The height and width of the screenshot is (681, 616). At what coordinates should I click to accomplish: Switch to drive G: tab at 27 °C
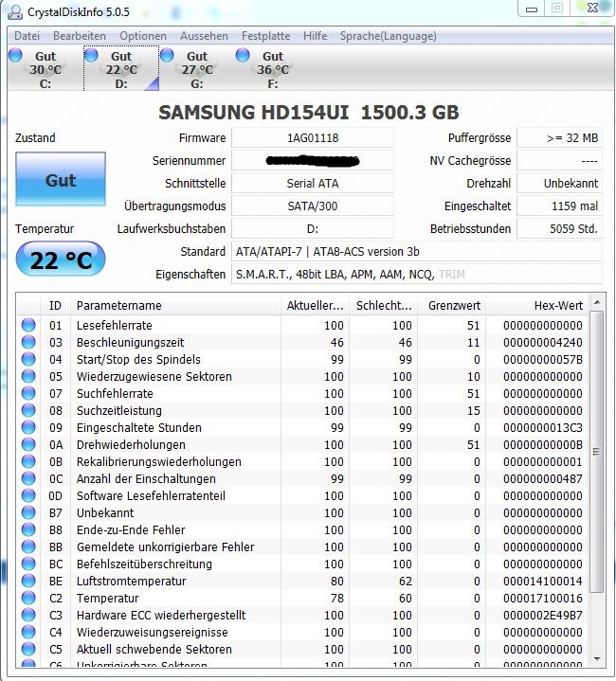(x=197, y=68)
